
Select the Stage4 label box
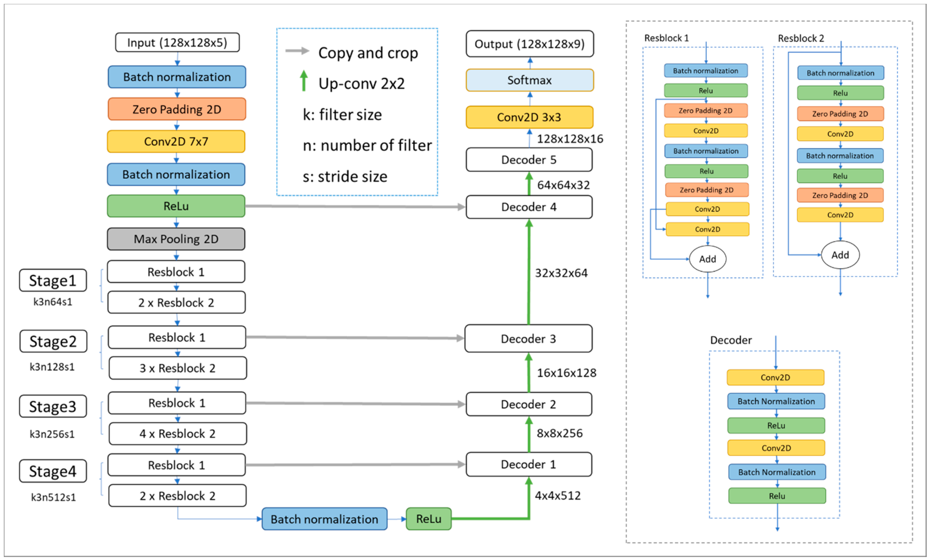(53, 471)
